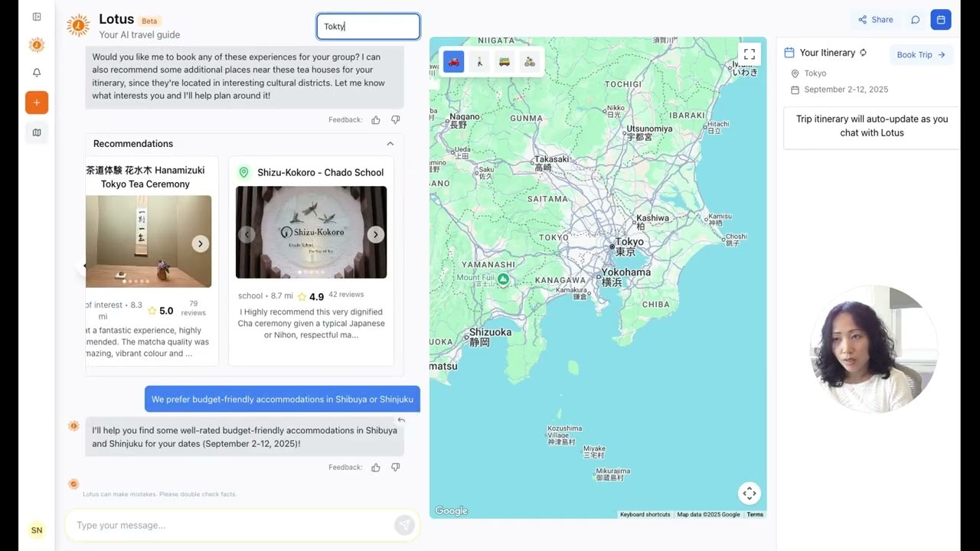Open the map view sidebar icon
The image size is (980, 551).
[x=37, y=132]
